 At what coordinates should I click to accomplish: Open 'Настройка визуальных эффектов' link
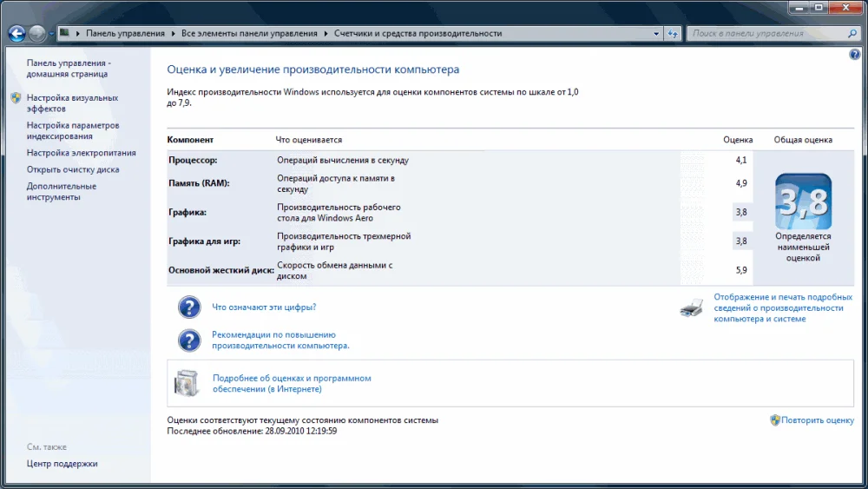point(73,103)
